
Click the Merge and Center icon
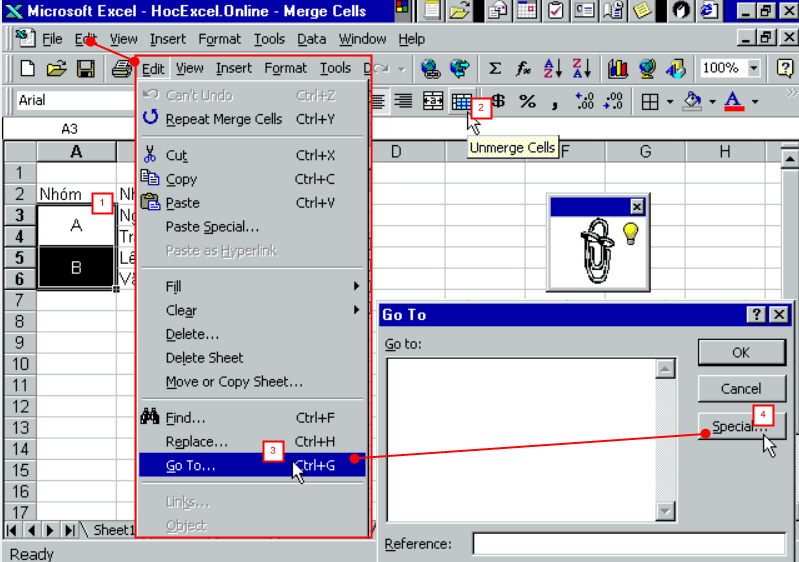tap(433, 101)
